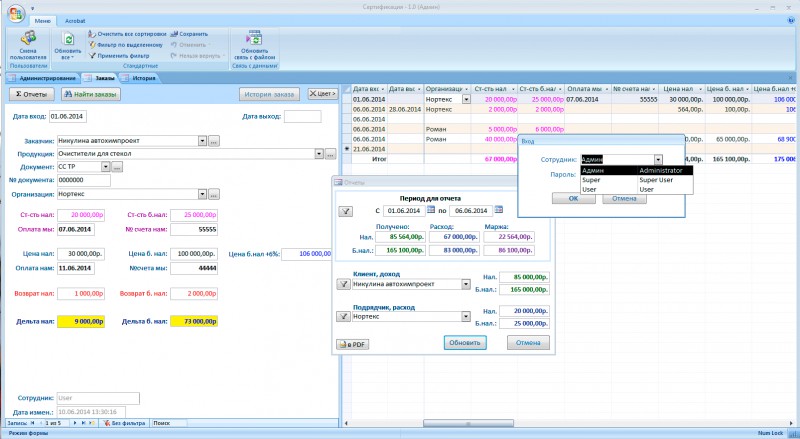Click the ellipsis button next to Документ
Viewport: 800px width, 439px height.
(x=117, y=167)
